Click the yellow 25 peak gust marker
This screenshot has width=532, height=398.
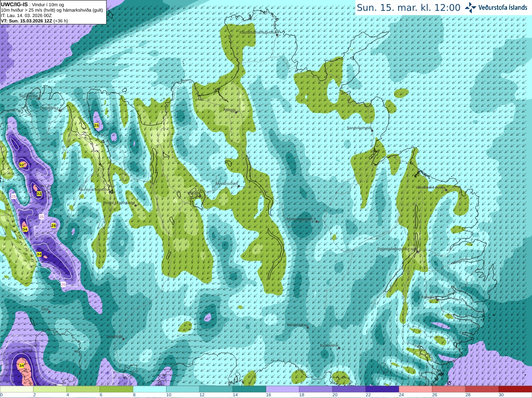96,125
